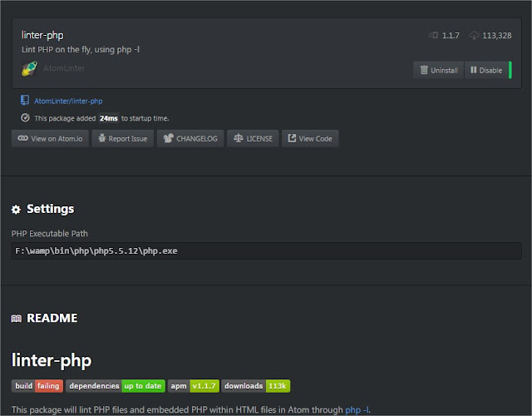This screenshot has width=532, height=416.
Task: Click the 1.1.7 version number
Action: tap(451, 35)
